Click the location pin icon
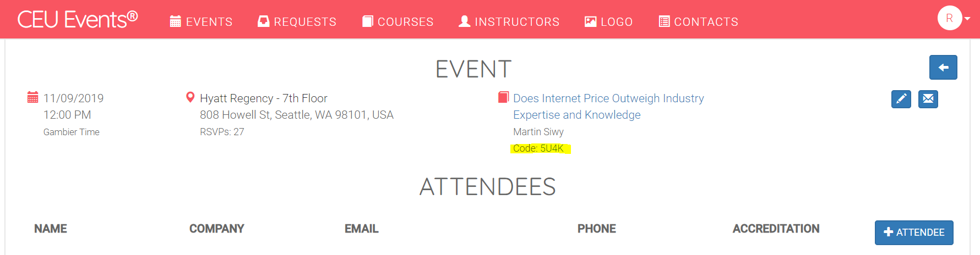Viewport: 980px width, 255px height. [x=190, y=97]
